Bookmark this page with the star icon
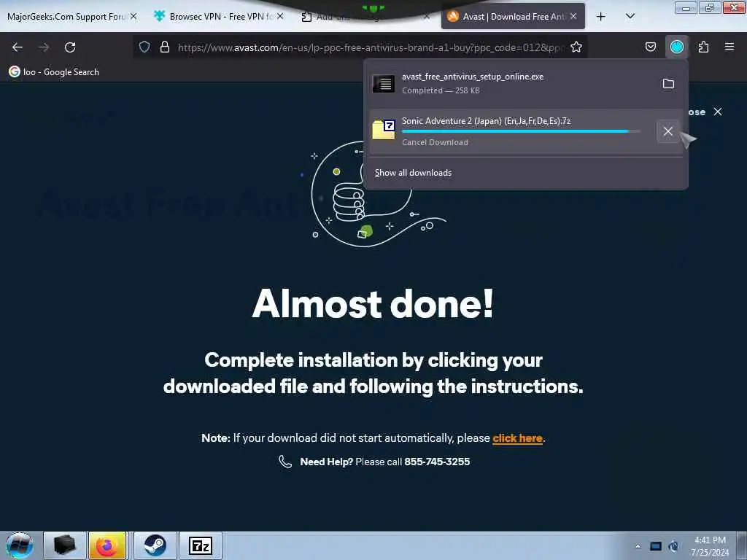Screen dimensions: 747x560 click(x=576, y=47)
